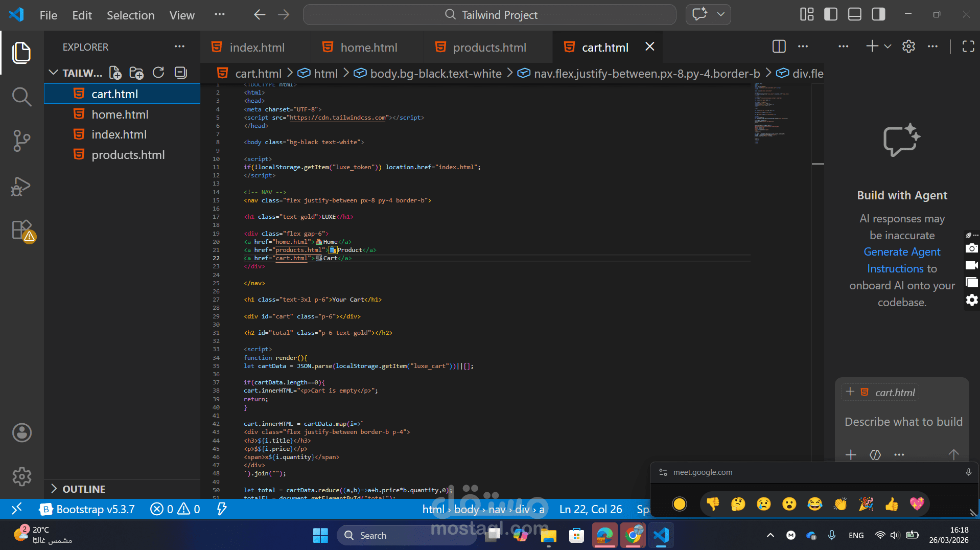
Task: Open products.html from the explorer tree
Action: point(122,154)
